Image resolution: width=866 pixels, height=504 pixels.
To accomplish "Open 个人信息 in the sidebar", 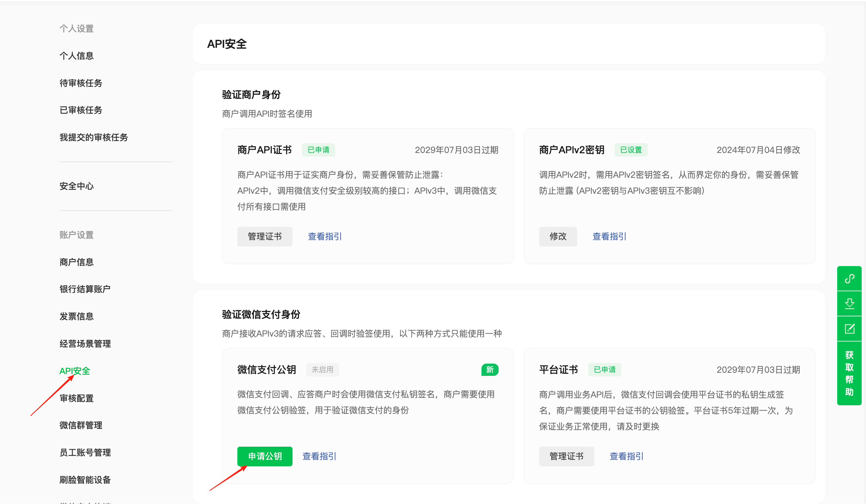I will point(77,56).
